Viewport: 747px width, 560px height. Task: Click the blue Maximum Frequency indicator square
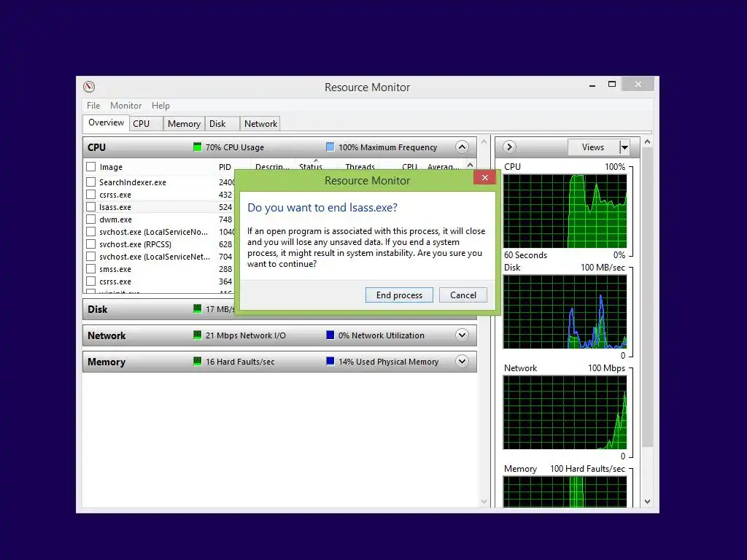tap(330, 147)
